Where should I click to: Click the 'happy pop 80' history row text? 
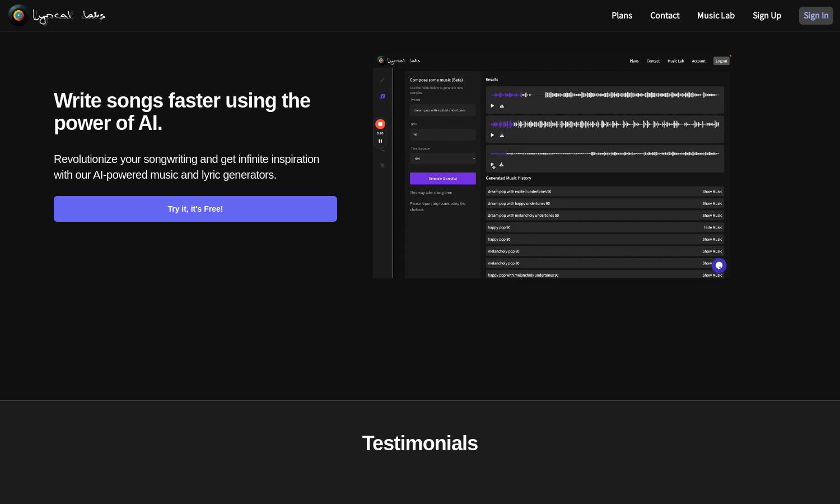click(x=499, y=239)
